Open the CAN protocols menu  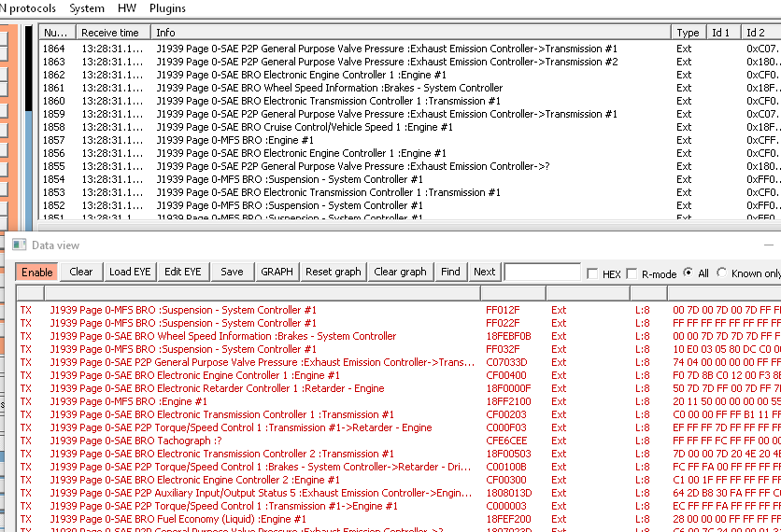(x=28, y=8)
